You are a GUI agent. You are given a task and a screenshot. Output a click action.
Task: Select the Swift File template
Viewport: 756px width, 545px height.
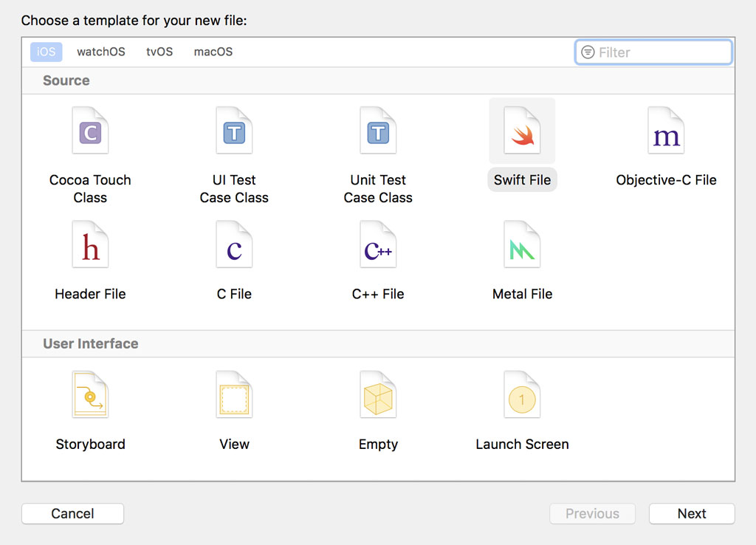point(522,140)
